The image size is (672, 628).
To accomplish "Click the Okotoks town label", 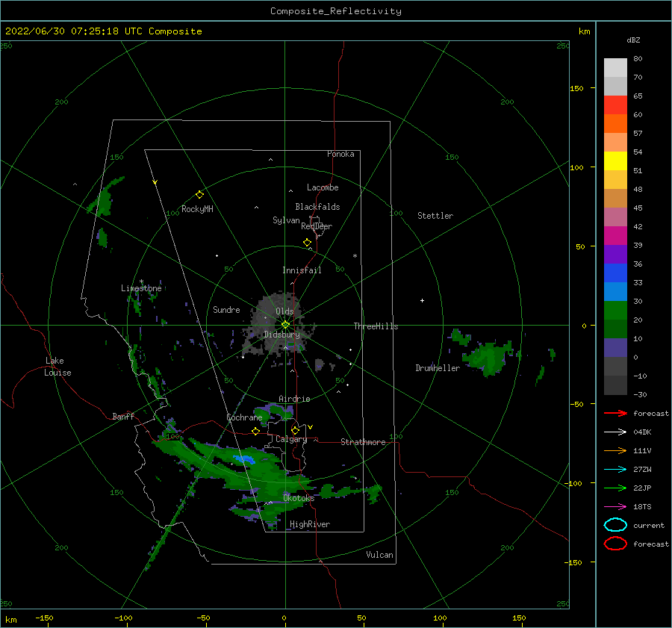I will [x=299, y=498].
